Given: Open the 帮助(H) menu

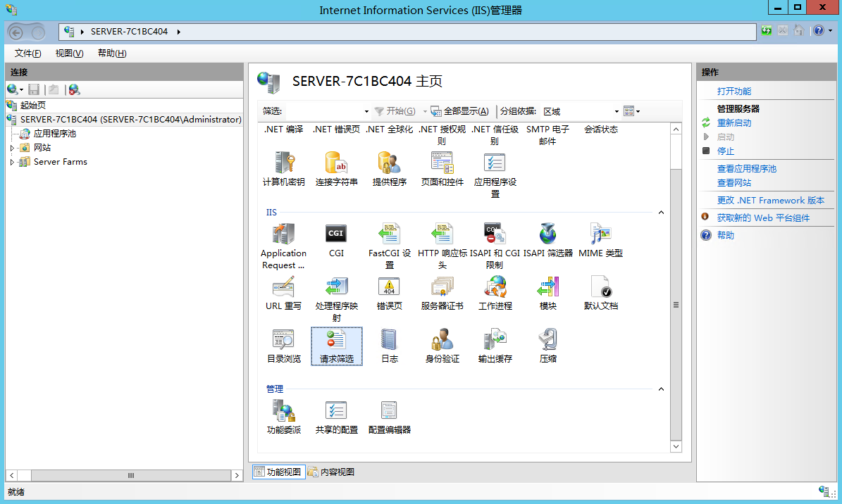Looking at the screenshot, I should tap(112, 53).
